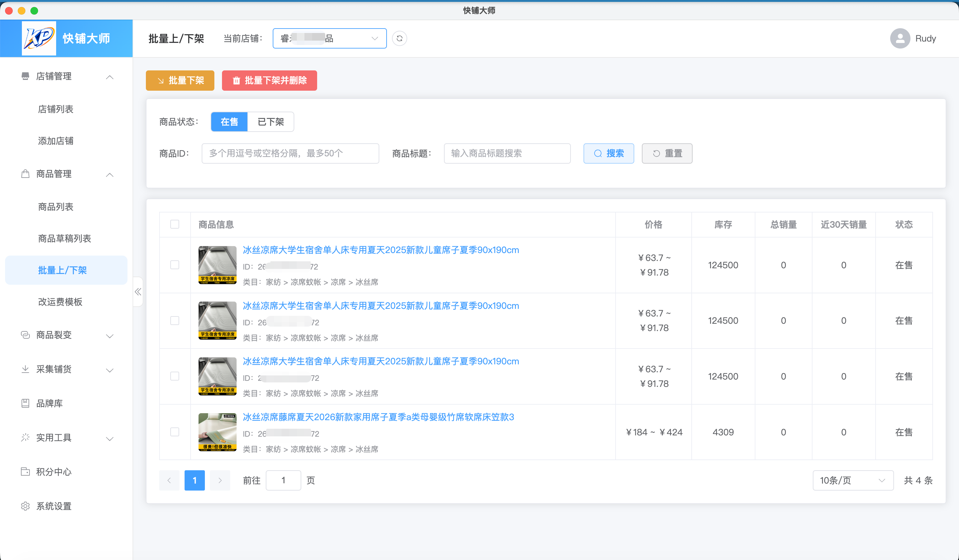The width and height of the screenshot is (959, 560).
Task: Click the KP app logo
Action: pos(39,38)
